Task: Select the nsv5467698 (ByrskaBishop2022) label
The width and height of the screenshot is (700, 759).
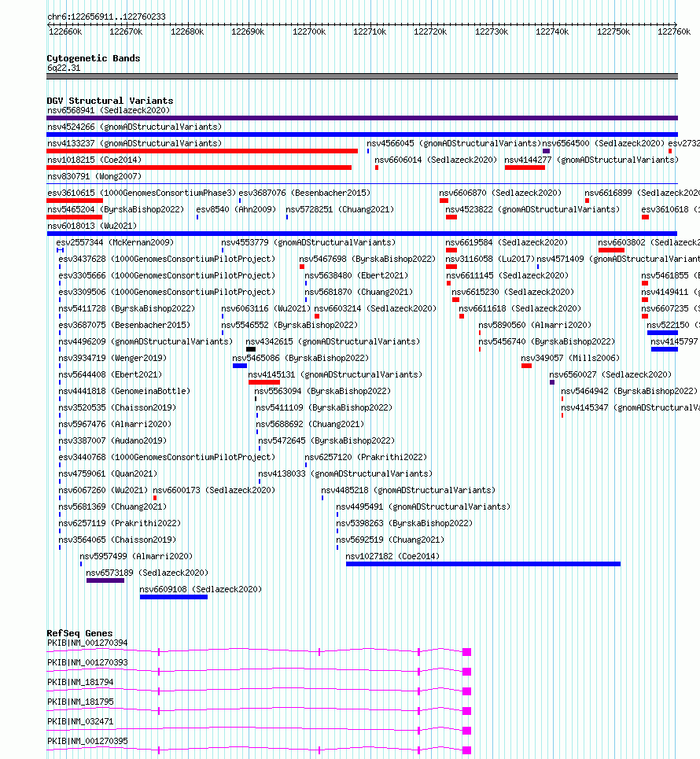Action: (x=367, y=259)
